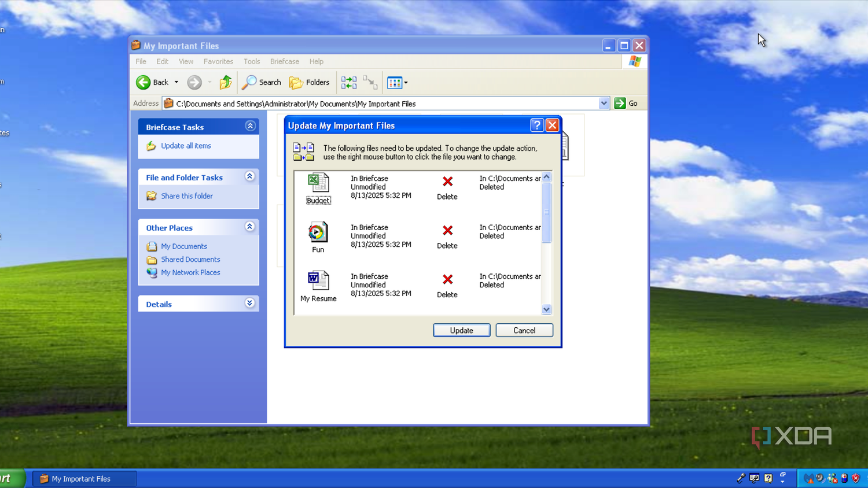
Task: Click the Update all items icon
Action: point(150,146)
